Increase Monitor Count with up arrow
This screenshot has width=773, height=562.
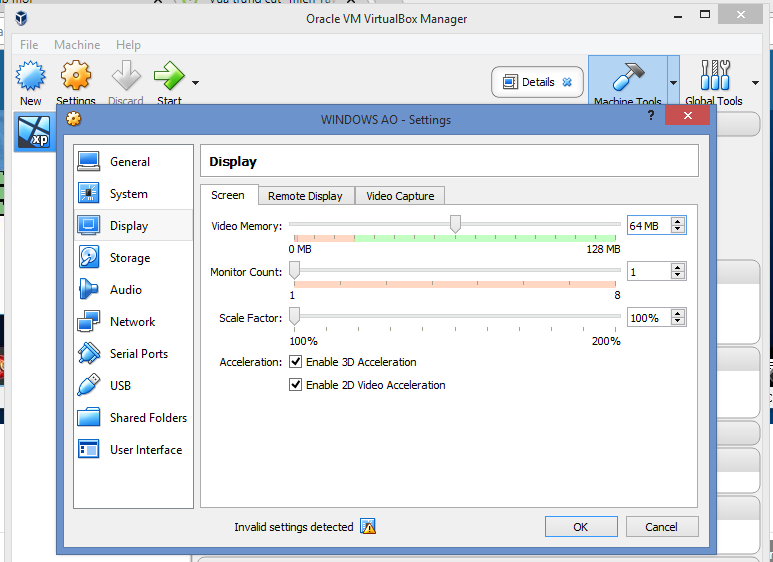(x=678, y=267)
